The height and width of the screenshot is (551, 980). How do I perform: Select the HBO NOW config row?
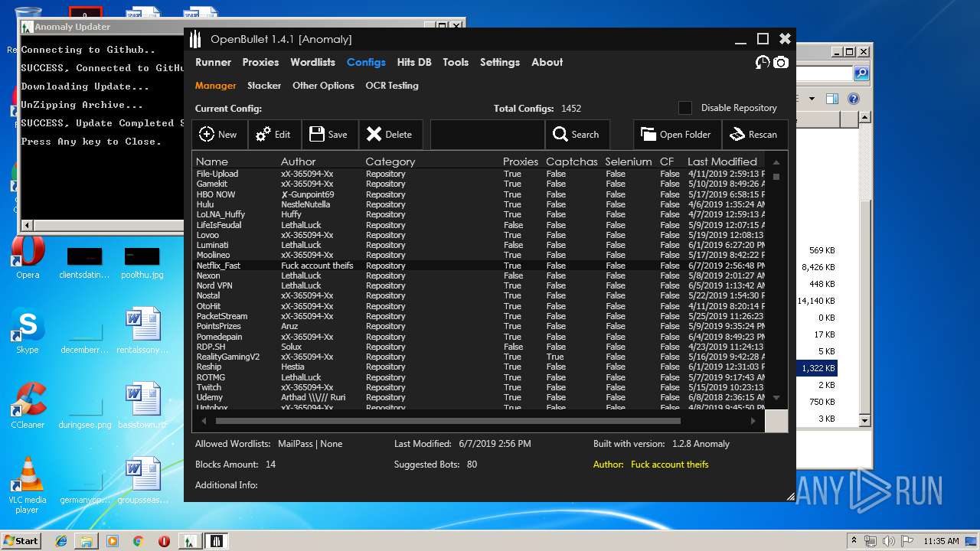click(x=479, y=194)
